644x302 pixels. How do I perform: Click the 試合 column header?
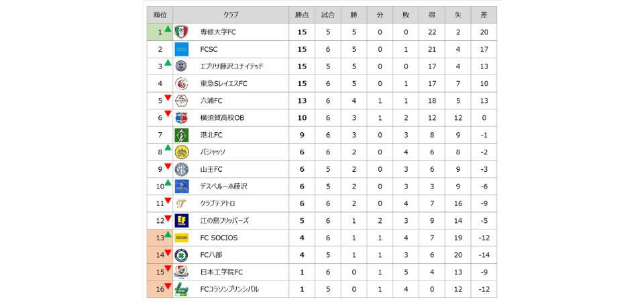click(x=329, y=15)
